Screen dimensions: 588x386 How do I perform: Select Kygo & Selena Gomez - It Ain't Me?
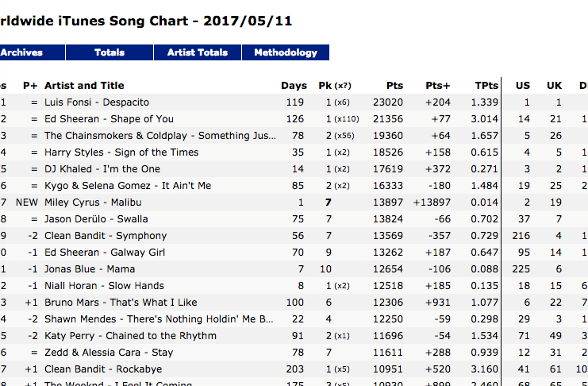coord(128,186)
